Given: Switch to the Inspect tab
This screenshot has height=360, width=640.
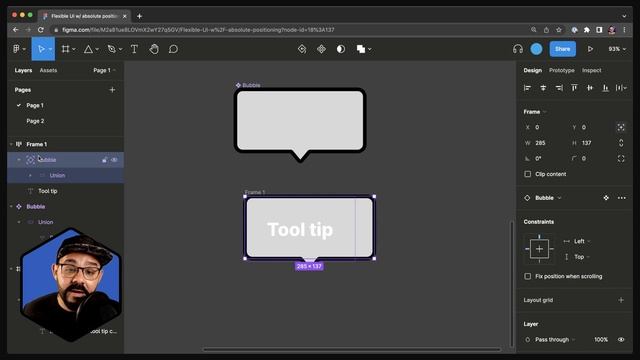Looking at the screenshot, I should pyautogui.click(x=591, y=70).
